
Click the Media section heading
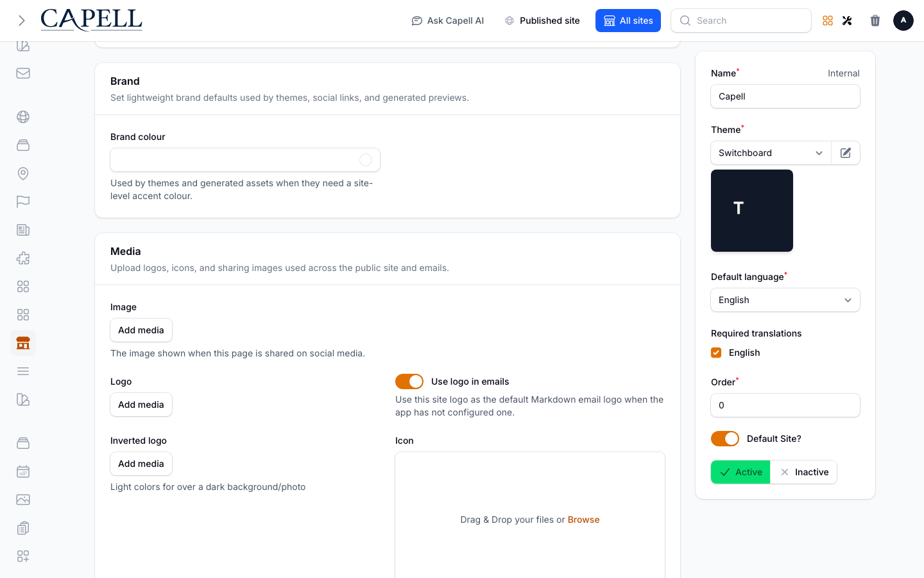coord(126,251)
